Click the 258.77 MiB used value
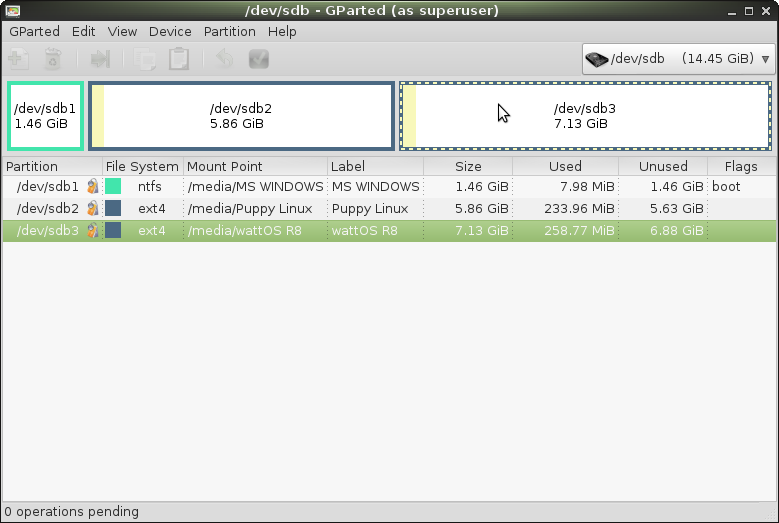Viewport: 779px width, 523px height. (579, 230)
